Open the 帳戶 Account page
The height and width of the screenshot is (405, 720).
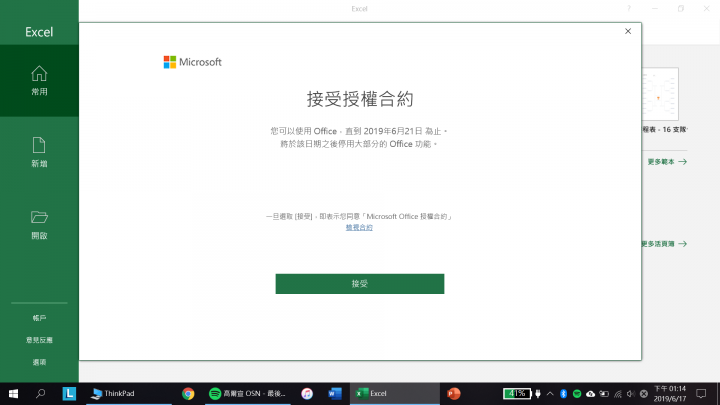tap(39, 318)
